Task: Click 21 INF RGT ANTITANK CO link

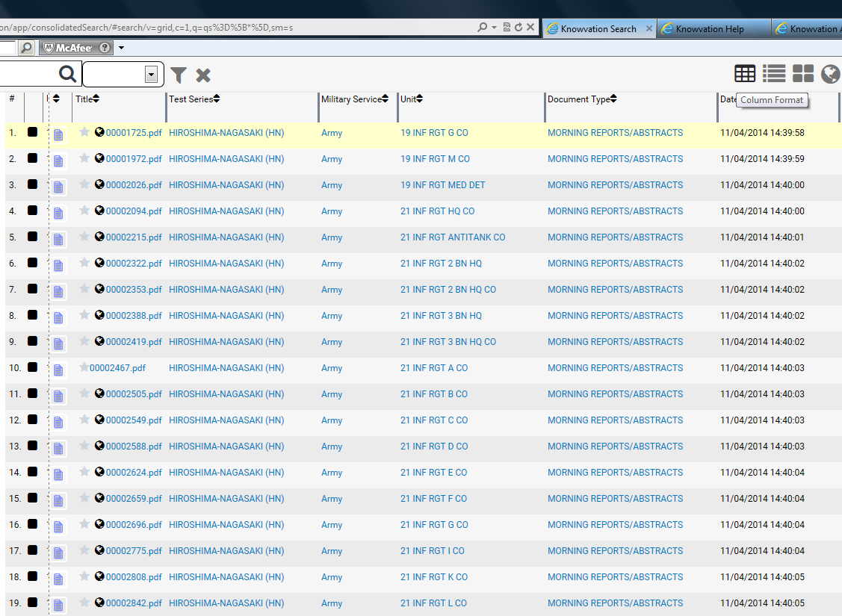Action: [x=453, y=237]
